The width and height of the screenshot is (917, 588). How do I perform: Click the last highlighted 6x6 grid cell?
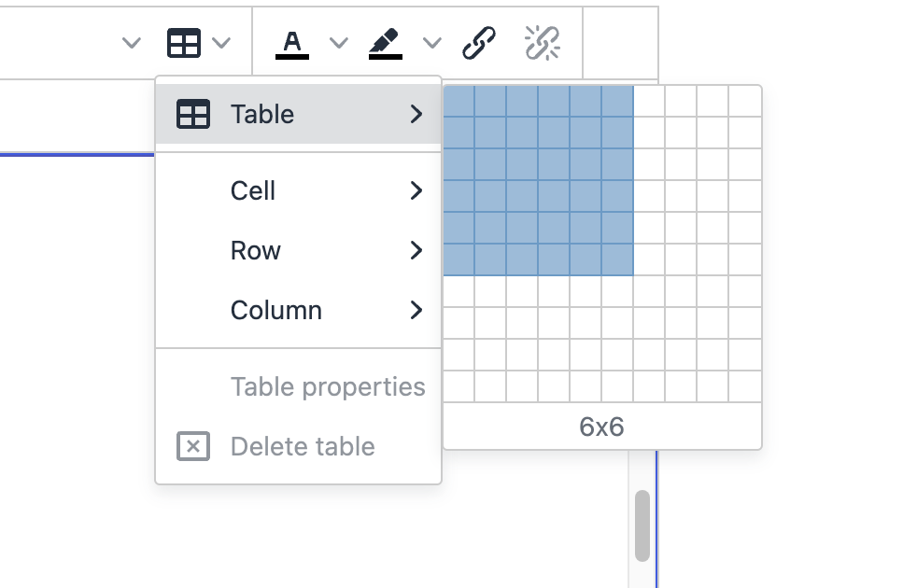click(617, 259)
